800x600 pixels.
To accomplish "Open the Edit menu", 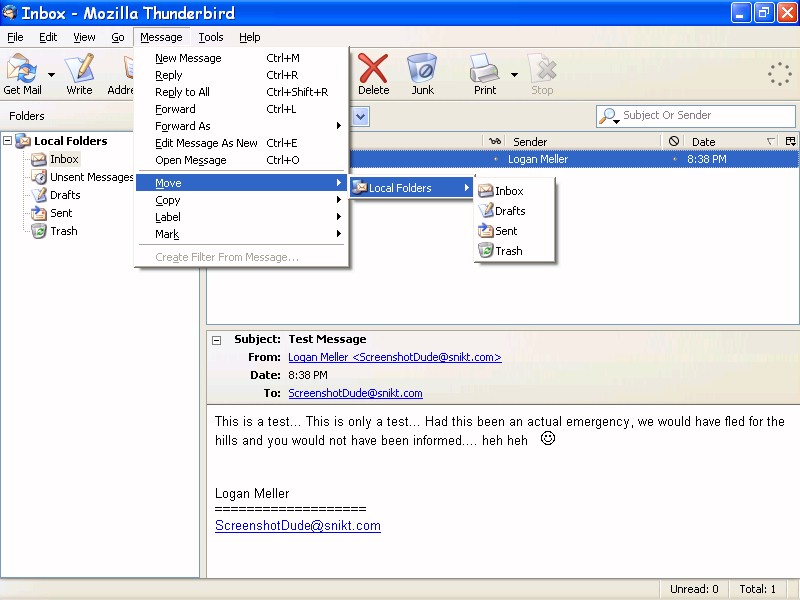I will 48,37.
